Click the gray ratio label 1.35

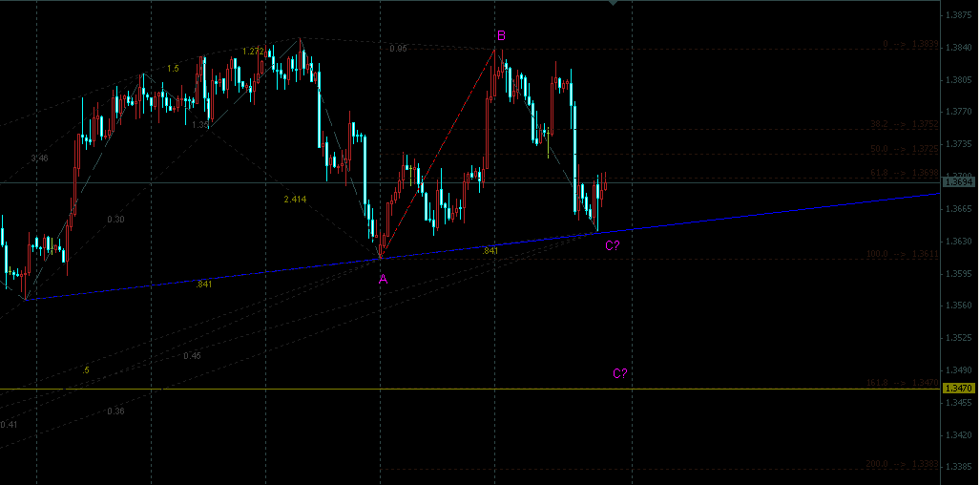pyautogui.click(x=200, y=125)
